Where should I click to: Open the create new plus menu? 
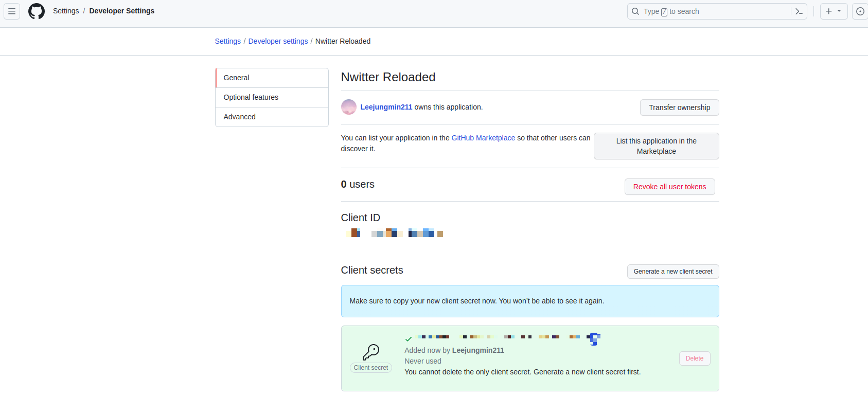click(834, 11)
